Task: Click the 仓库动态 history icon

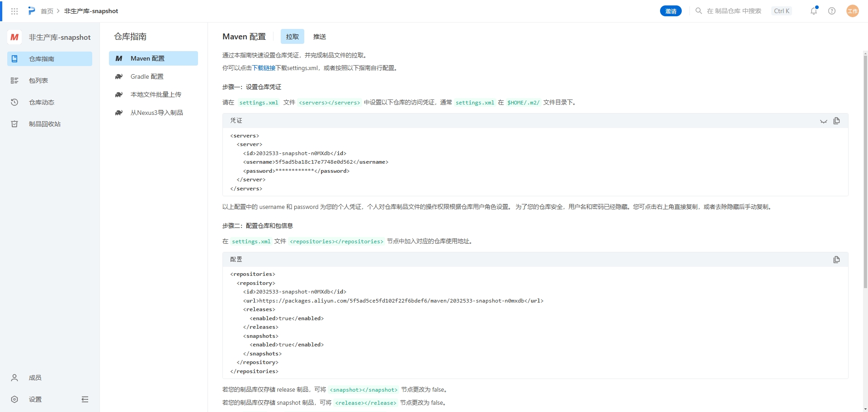Action: coord(14,102)
